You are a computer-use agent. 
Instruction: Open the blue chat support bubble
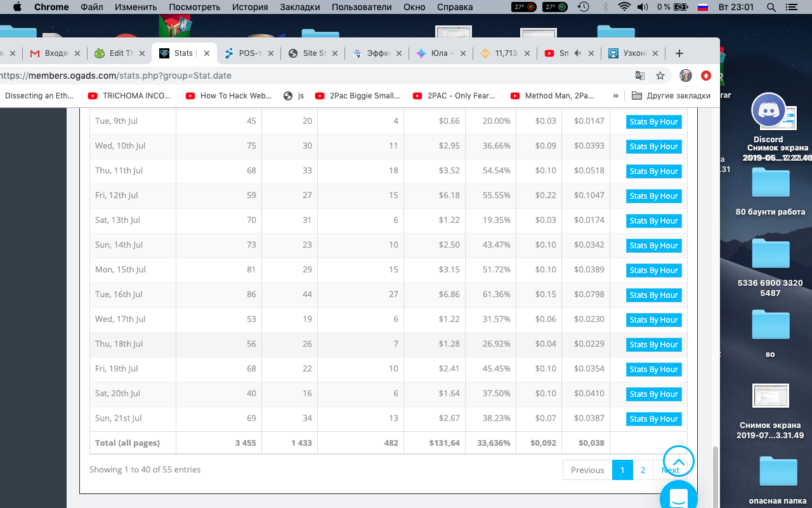pyautogui.click(x=679, y=495)
